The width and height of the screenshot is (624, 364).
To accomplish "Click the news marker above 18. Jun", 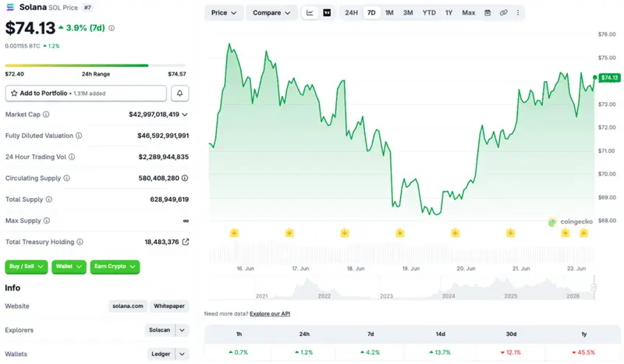I will tap(345, 233).
